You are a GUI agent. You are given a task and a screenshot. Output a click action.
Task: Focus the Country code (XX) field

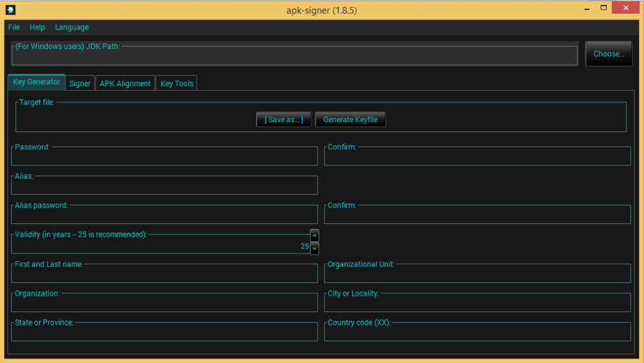(477, 332)
